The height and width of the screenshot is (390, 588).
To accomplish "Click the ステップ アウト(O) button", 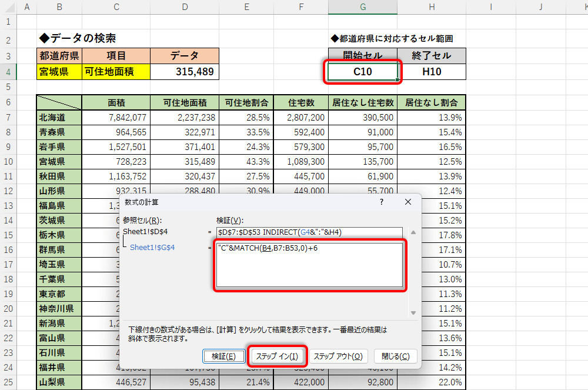I will [x=339, y=356].
